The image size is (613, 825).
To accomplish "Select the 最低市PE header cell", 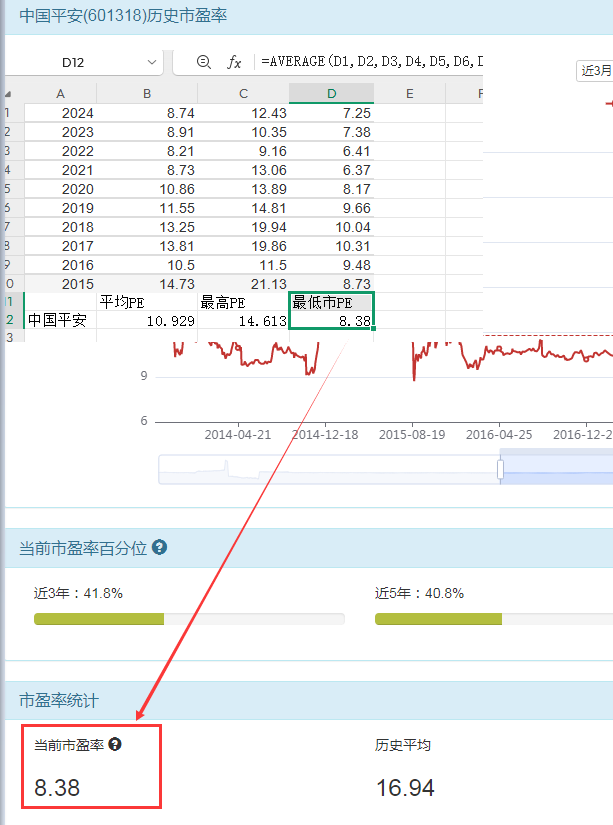I will pos(331,302).
